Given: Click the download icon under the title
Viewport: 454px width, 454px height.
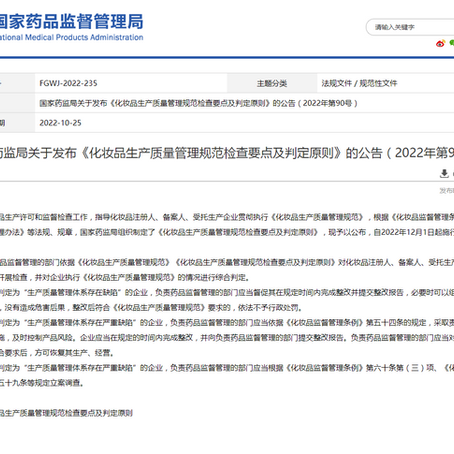Looking at the screenshot, I should click(x=444, y=173).
